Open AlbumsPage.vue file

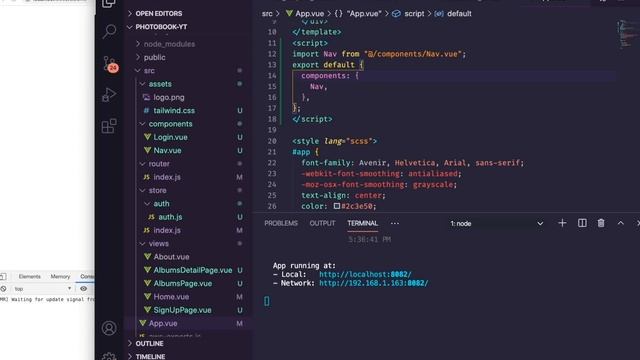182,283
